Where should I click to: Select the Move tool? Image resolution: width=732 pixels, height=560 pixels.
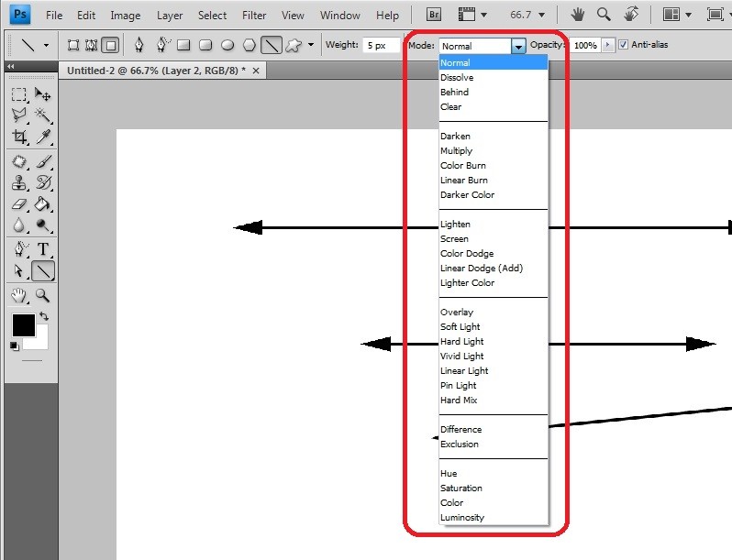[x=43, y=94]
